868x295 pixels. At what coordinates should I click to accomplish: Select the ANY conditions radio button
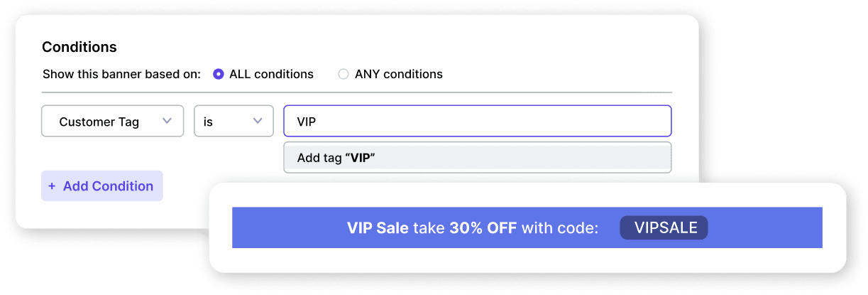[344, 74]
